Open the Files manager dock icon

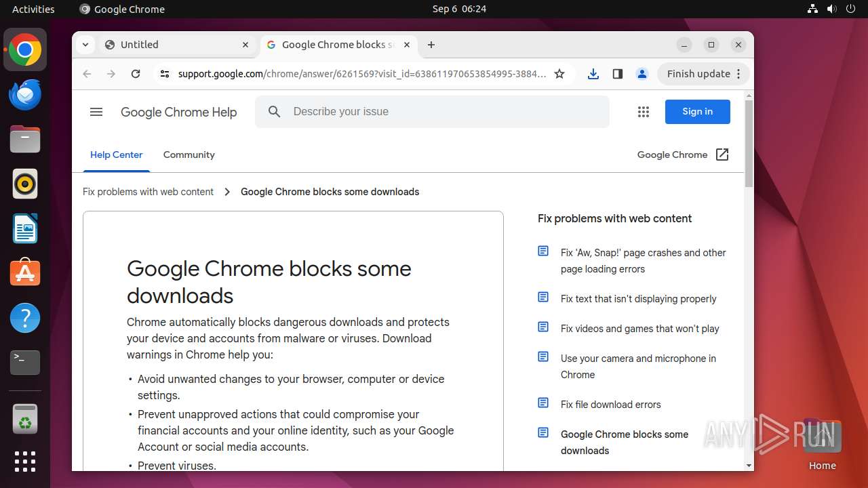[25, 139]
